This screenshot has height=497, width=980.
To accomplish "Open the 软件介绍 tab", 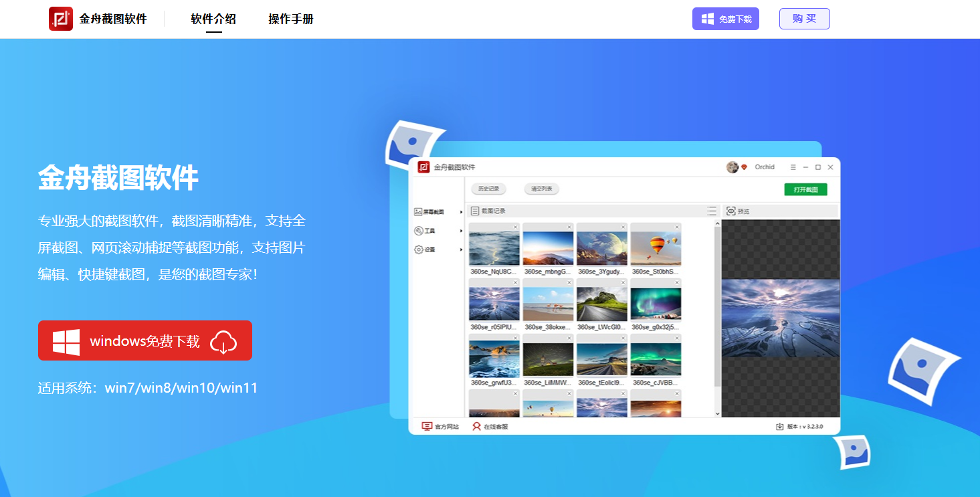I will coord(213,19).
